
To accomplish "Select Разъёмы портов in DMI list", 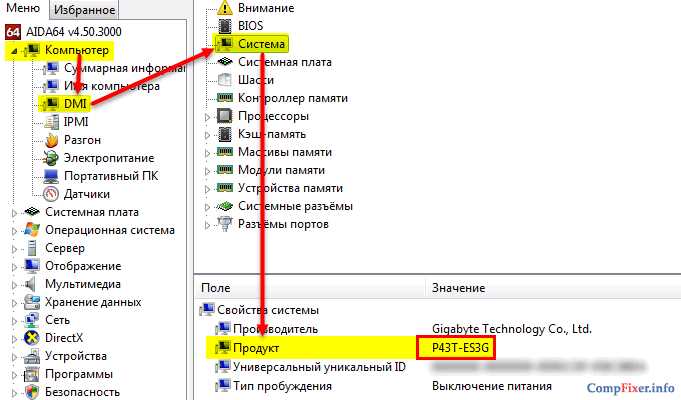I will coord(283,225).
